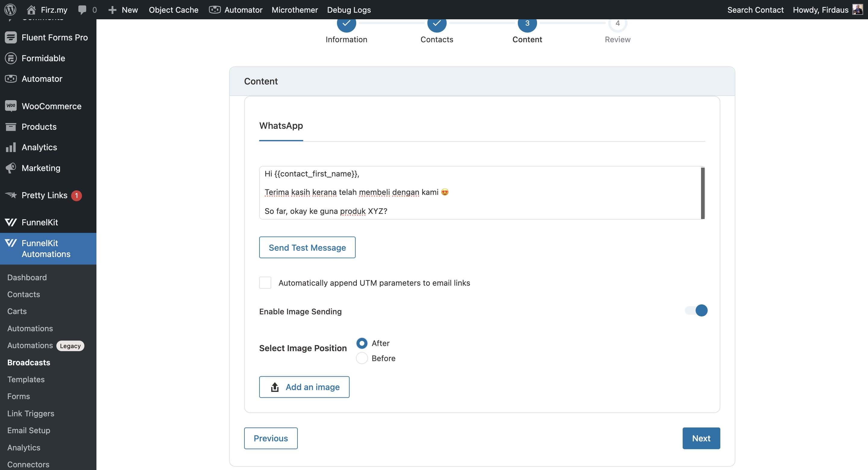This screenshot has height=470, width=868.
Task: Open the Dashboard submenu link
Action: pos(27,277)
